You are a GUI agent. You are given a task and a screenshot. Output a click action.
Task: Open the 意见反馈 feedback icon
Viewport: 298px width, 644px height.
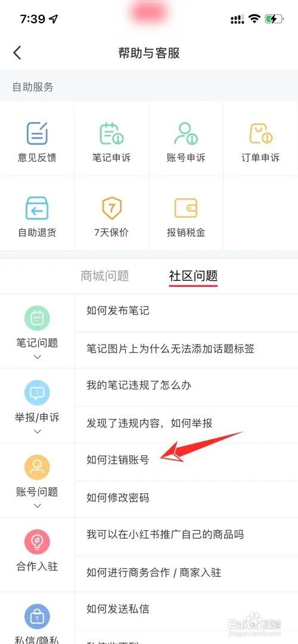click(37, 133)
